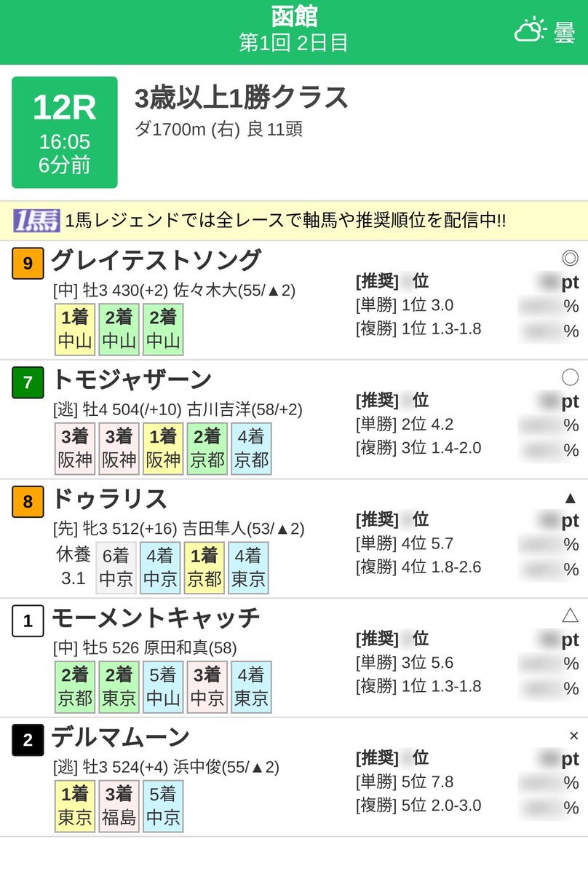588x874 pixels.
Task: View トモジャザーン's 1着 阪神 past result
Action: coord(163,449)
